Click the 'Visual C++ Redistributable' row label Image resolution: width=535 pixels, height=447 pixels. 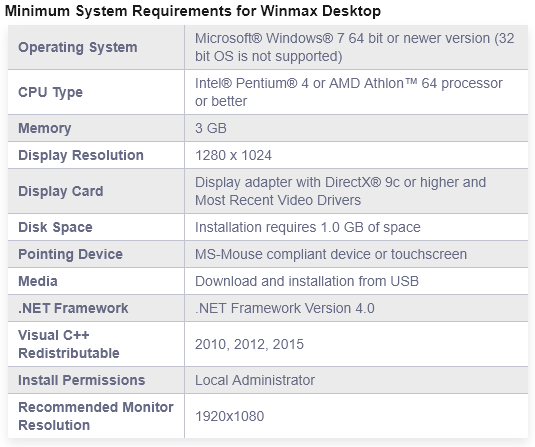pyautogui.click(x=69, y=344)
